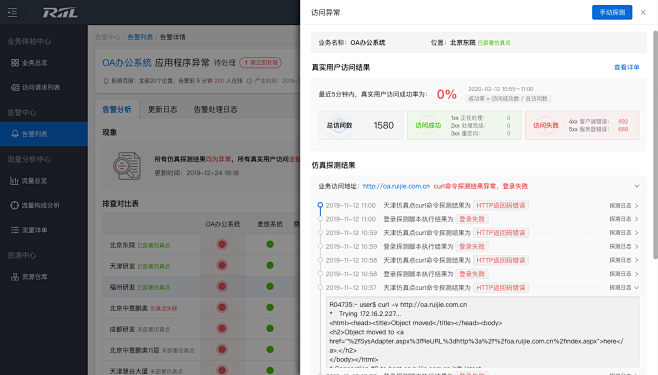Switch to 更新日志 tab
This screenshot has width=658, height=375.
tap(162, 109)
